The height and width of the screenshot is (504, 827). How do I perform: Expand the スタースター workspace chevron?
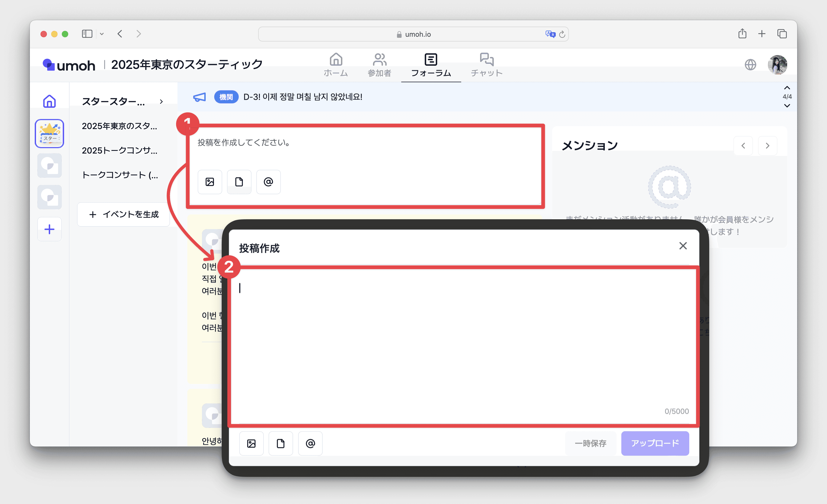point(161,101)
